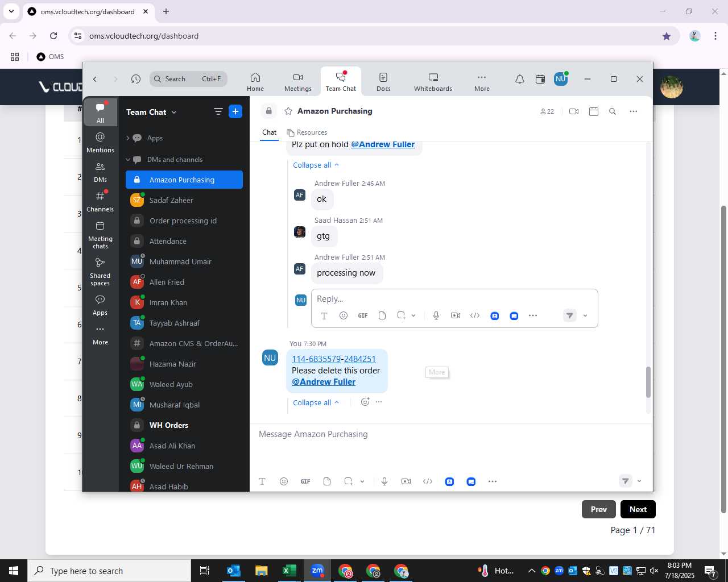Open channel more options ellipsis
The width and height of the screenshot is (728, 582).
pos(634,111)
